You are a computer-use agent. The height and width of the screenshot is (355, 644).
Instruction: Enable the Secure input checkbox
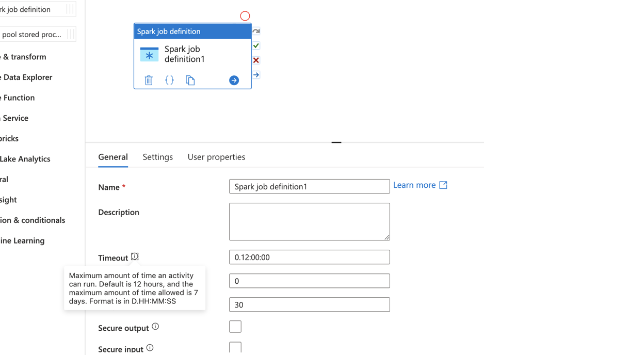pyautogui.click(x=235, y=348)
